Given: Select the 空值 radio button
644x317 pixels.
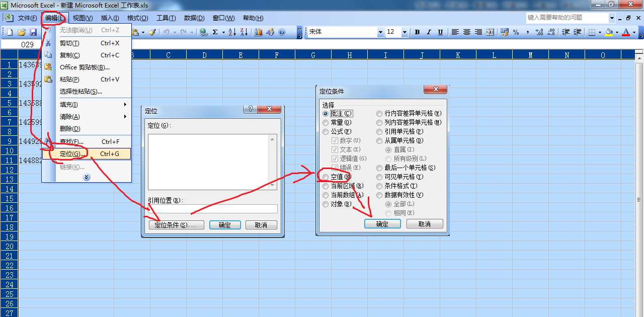Looking at the screenshot, I should tap(326, 177).
